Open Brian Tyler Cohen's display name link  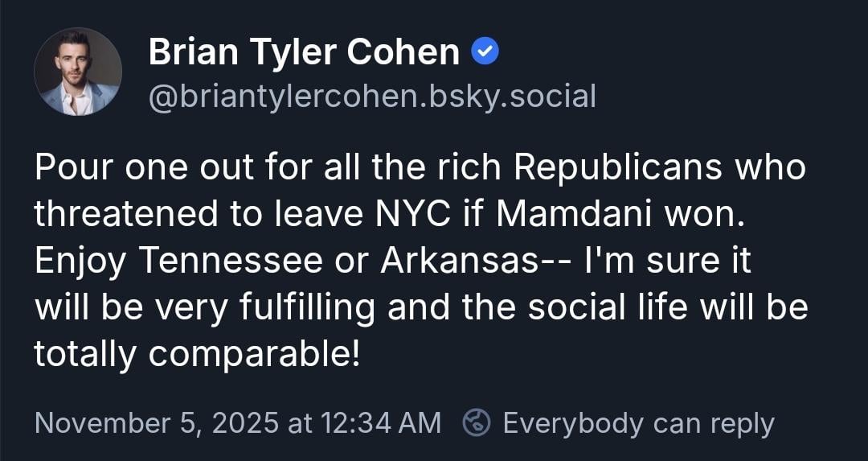304,53
